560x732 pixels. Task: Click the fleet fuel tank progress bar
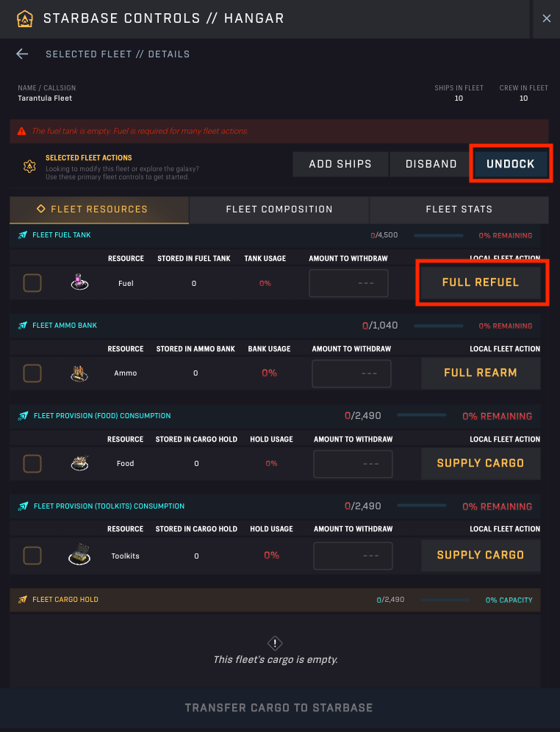pos(439,236)
